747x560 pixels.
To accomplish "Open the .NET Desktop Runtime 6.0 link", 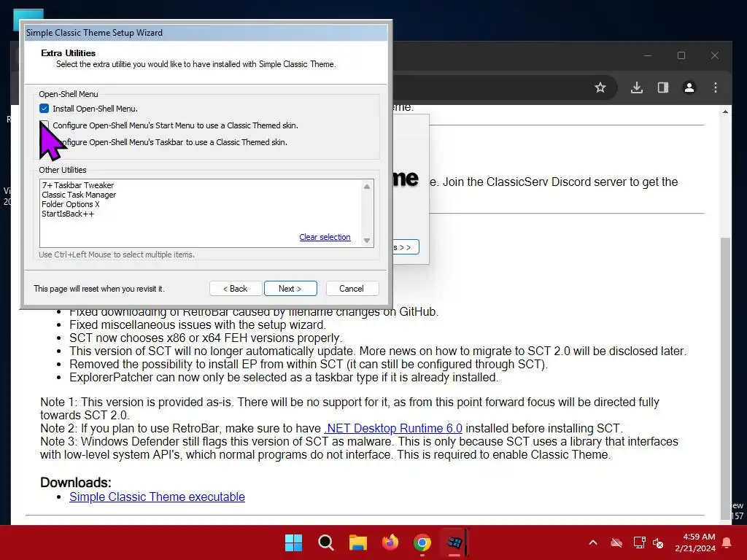I will click(393, 428).
